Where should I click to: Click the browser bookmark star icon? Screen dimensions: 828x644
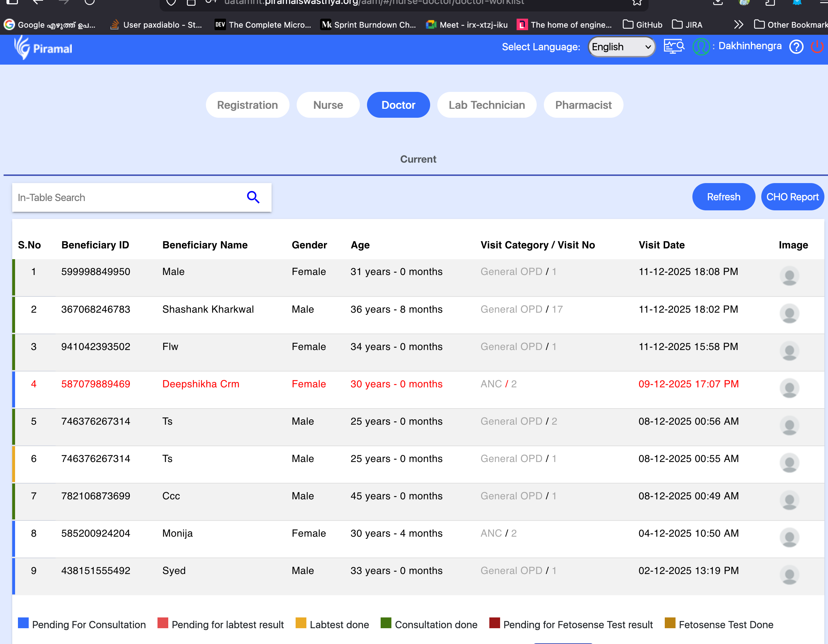pos(636,3)
